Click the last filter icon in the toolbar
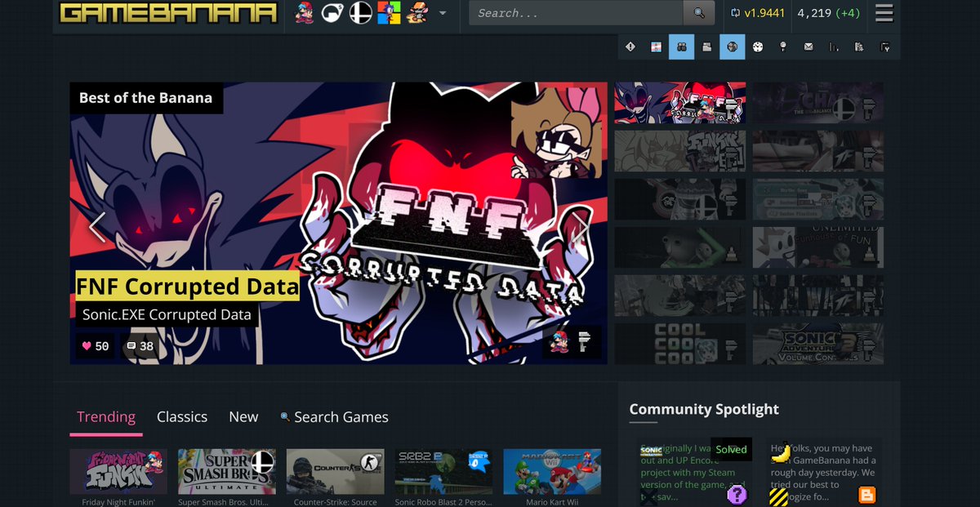 tap(885, 47)
